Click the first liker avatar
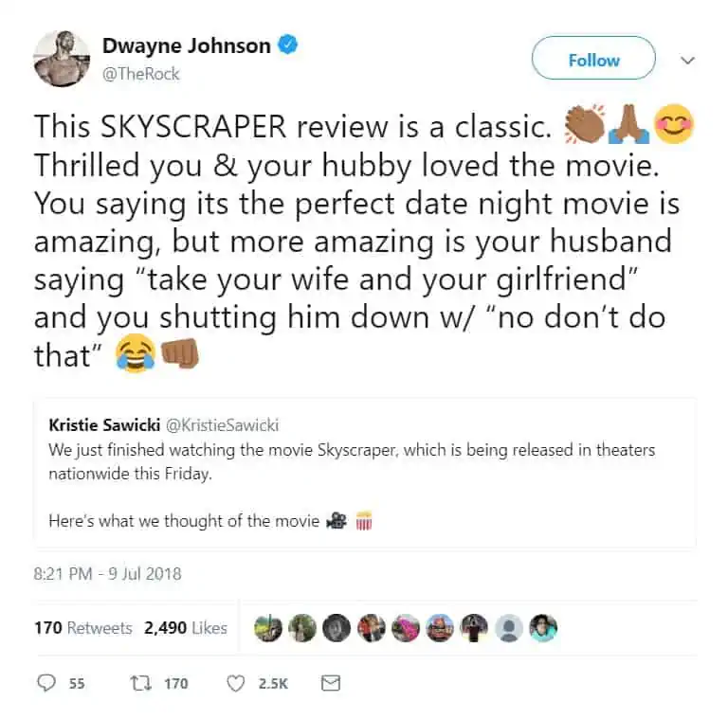 coord(268,628)
